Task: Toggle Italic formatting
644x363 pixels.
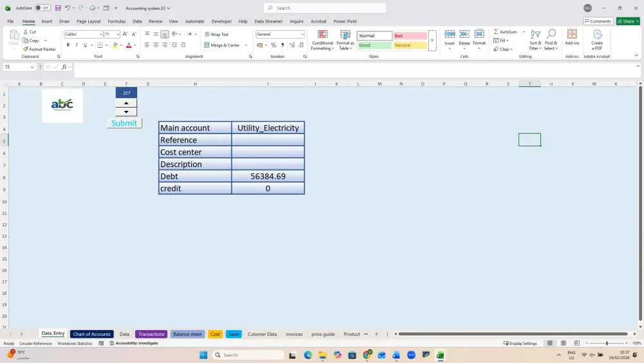Action: click(x=77, y=44)
